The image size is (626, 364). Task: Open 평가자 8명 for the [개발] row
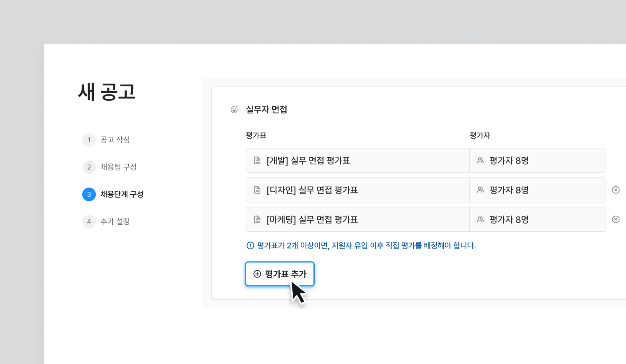click(x=537, y=161)
